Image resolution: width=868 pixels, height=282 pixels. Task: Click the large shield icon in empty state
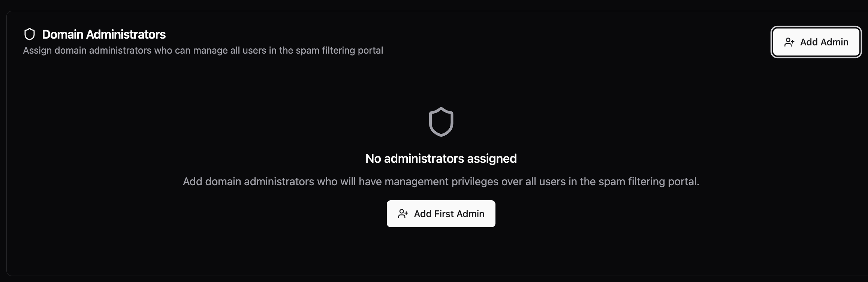click(x=441, y=122)
